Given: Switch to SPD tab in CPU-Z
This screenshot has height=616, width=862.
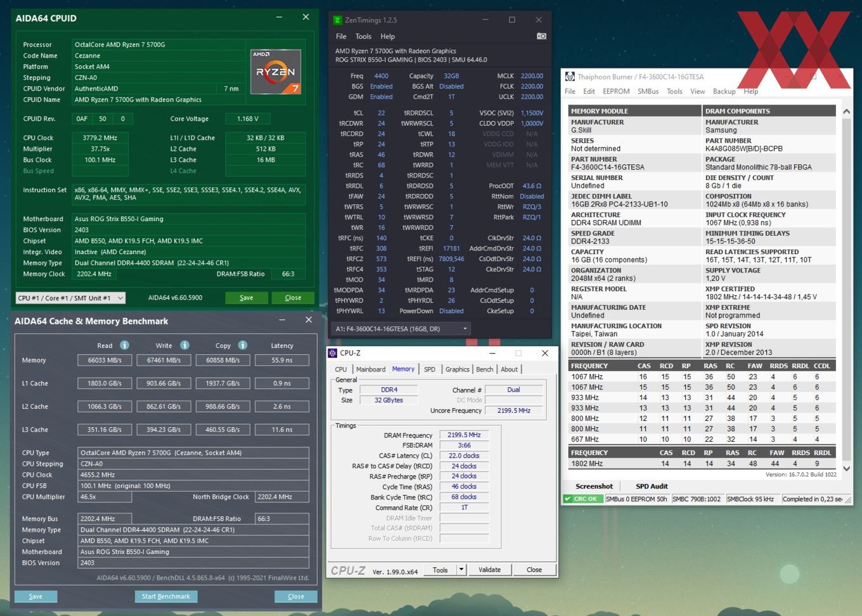Looking at the screenshot, I should [430, 369].
